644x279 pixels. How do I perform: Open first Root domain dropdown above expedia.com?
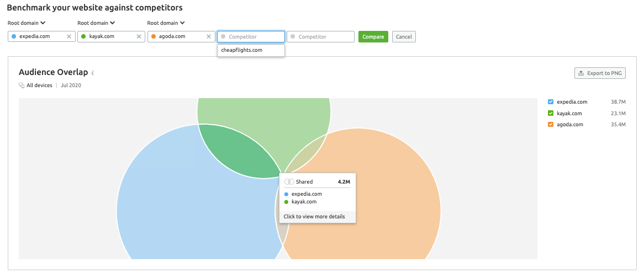coord(27,23)
